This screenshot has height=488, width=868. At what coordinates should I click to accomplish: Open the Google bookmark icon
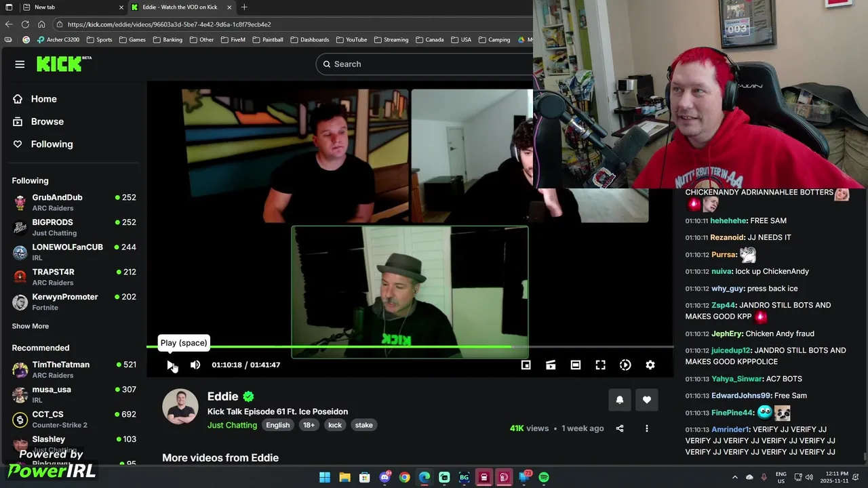pos(26,39)
